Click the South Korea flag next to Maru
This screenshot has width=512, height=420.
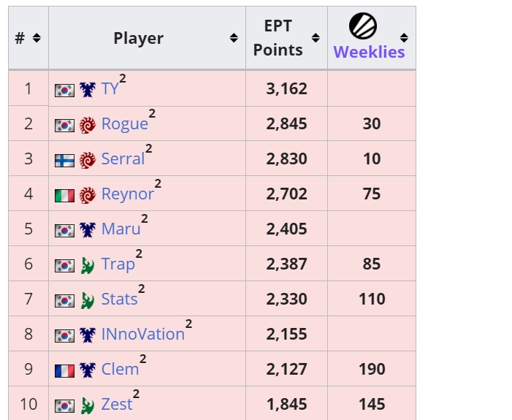pyautogui.click(x=64, y=231)
